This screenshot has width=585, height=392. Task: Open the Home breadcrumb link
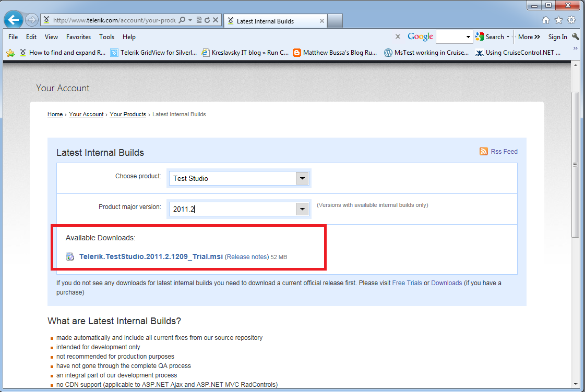pyautogui.click(x=55, y=114)
